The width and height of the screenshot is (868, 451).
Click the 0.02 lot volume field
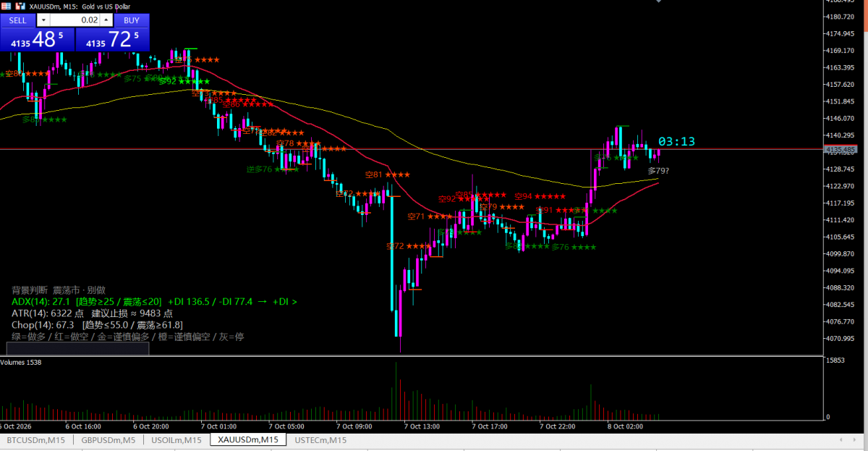[75, 20]
